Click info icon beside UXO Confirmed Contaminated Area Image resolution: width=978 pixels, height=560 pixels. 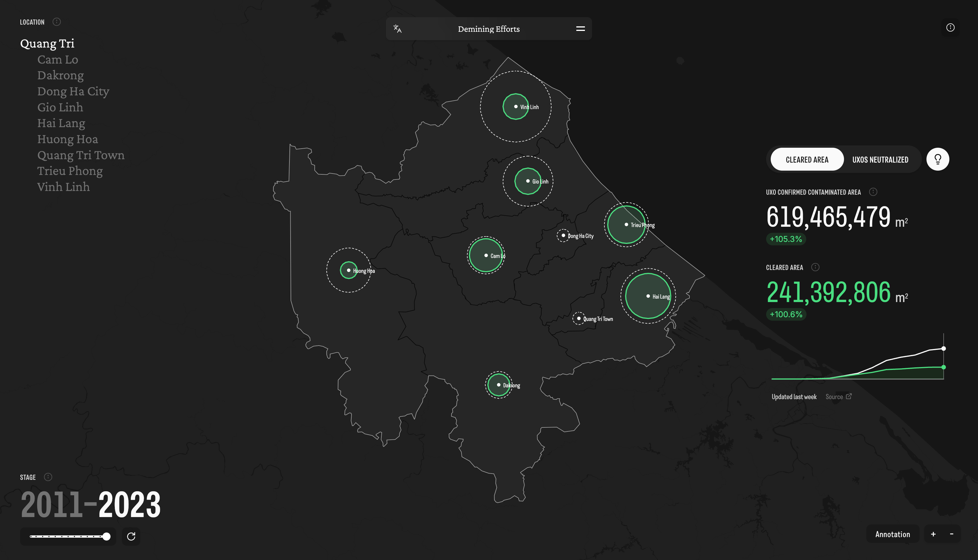(873, 192)
